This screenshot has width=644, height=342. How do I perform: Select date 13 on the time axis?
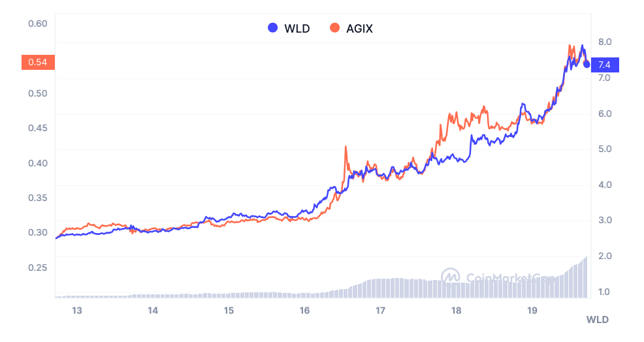click(x=76, y=311)
